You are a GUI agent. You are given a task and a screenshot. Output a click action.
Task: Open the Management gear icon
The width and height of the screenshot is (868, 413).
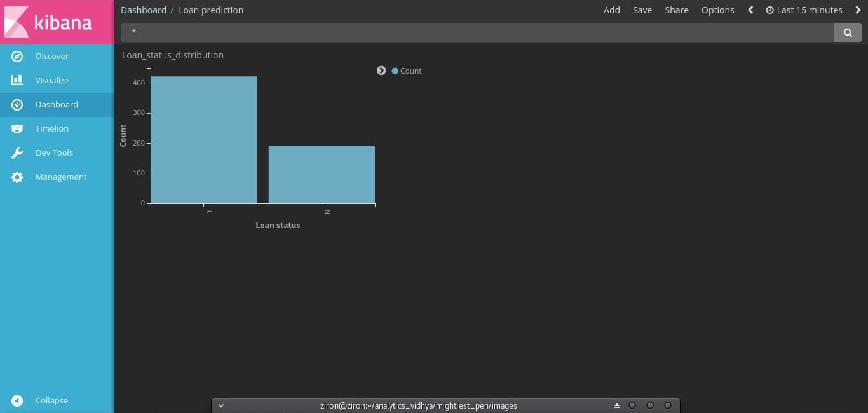[17, 177]
